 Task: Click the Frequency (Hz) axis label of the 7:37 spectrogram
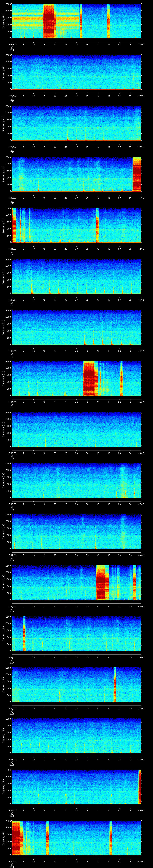coord(3,21)
